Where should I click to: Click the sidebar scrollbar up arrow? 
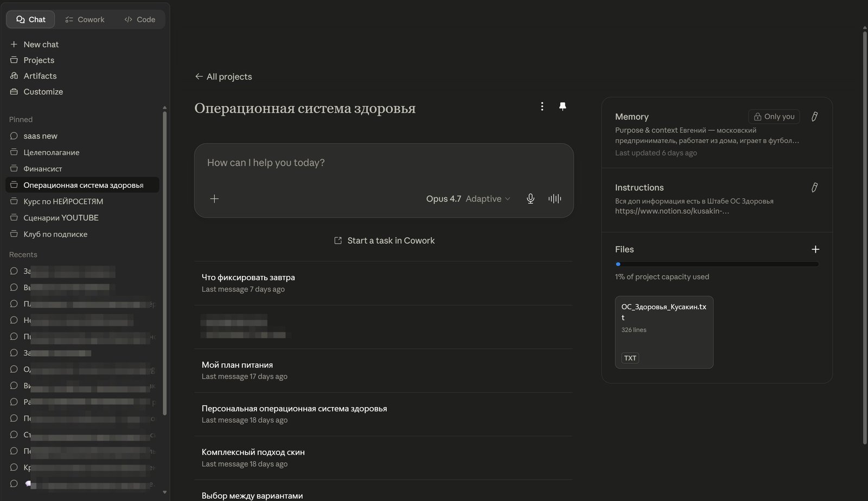[x=164, y=107]
